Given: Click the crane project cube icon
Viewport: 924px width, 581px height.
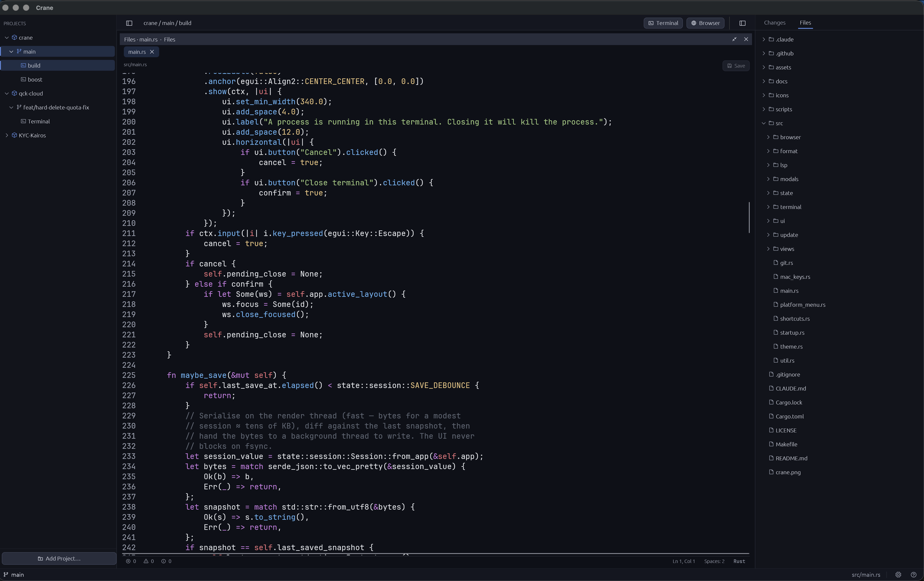Looking at the screenshot, I should click(14, 38).
